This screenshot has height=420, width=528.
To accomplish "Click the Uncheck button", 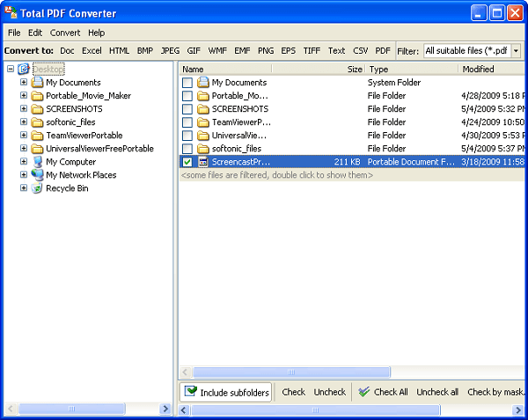I will coord(330,392).
